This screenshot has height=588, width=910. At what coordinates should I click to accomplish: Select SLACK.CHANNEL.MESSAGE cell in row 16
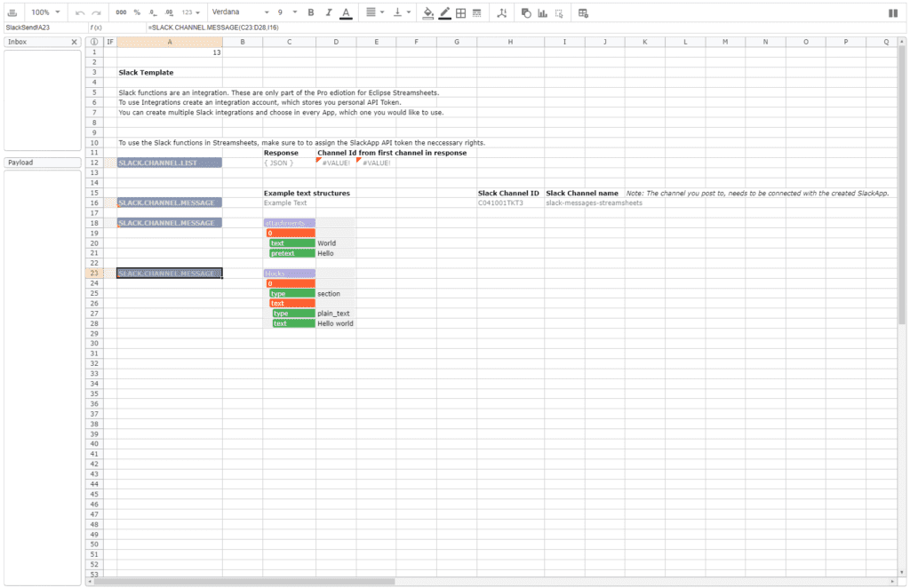tap(170, 203)
